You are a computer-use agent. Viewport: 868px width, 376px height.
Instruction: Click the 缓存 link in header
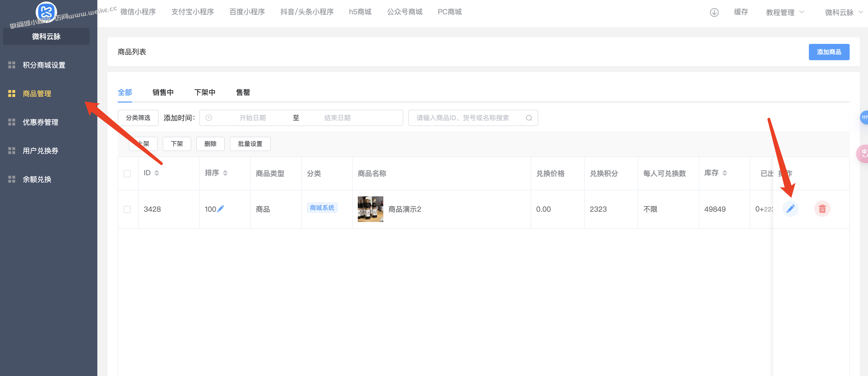741,12
